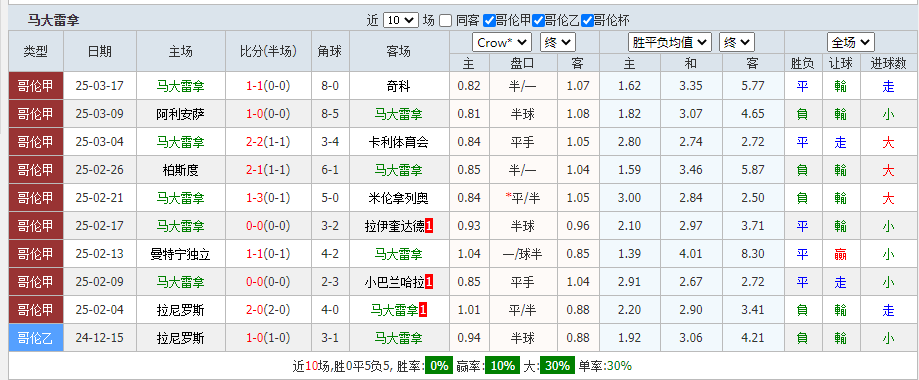The image size is (919, 380).
Task: Click away odds value 5.87
Action: click(x=753, y=170)
